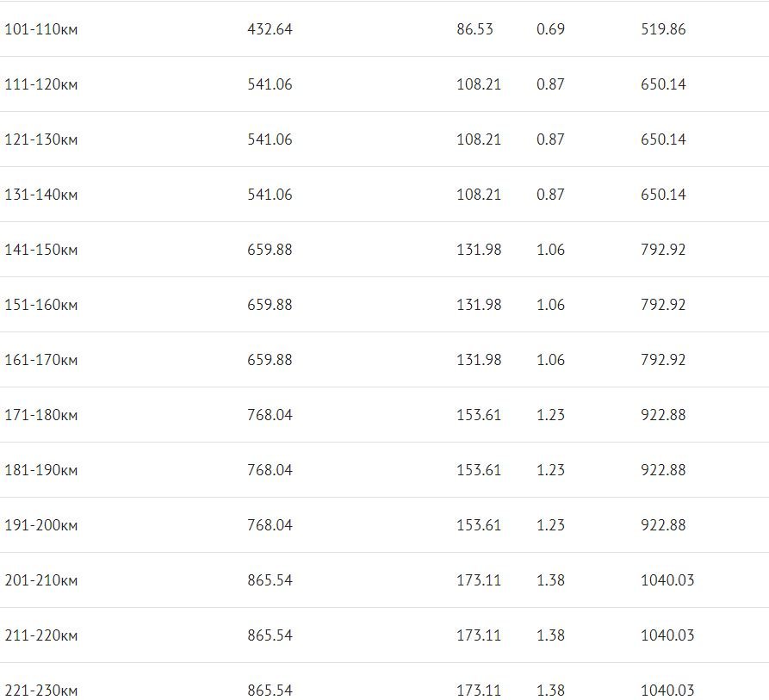Select the 171-180км row label
The image size is (769, 700).
41,415
